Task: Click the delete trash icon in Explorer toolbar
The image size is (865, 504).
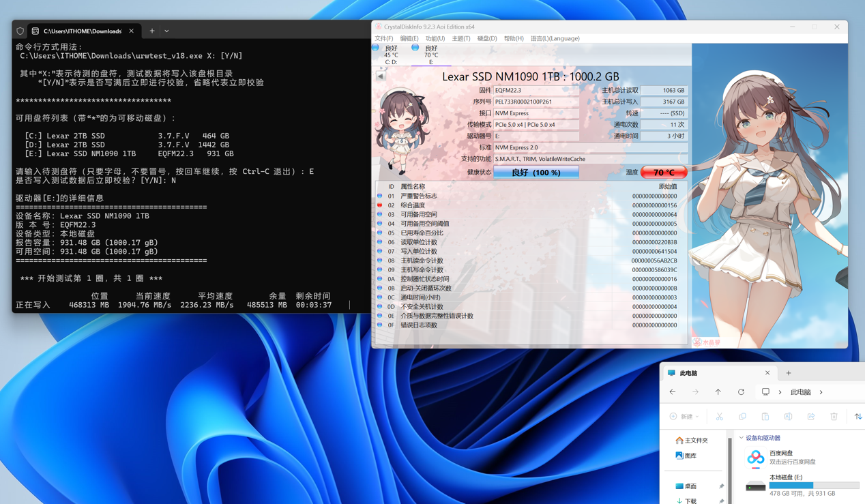Action: point(834,417)
